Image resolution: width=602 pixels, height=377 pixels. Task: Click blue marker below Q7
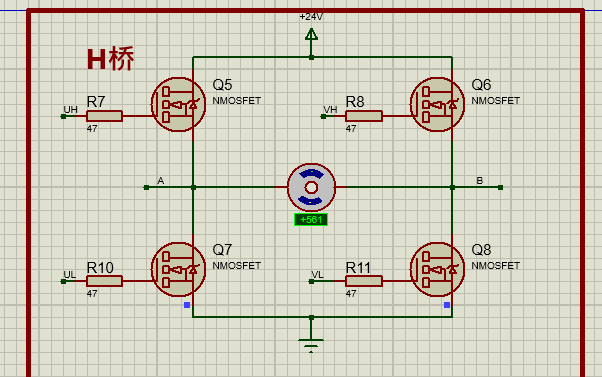(187, 305)
